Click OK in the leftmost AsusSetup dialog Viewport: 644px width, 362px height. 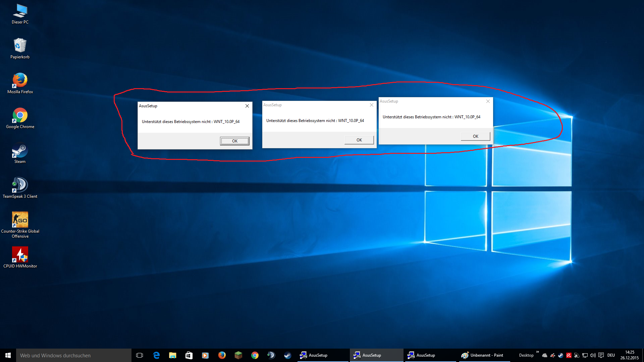point(234,141)
